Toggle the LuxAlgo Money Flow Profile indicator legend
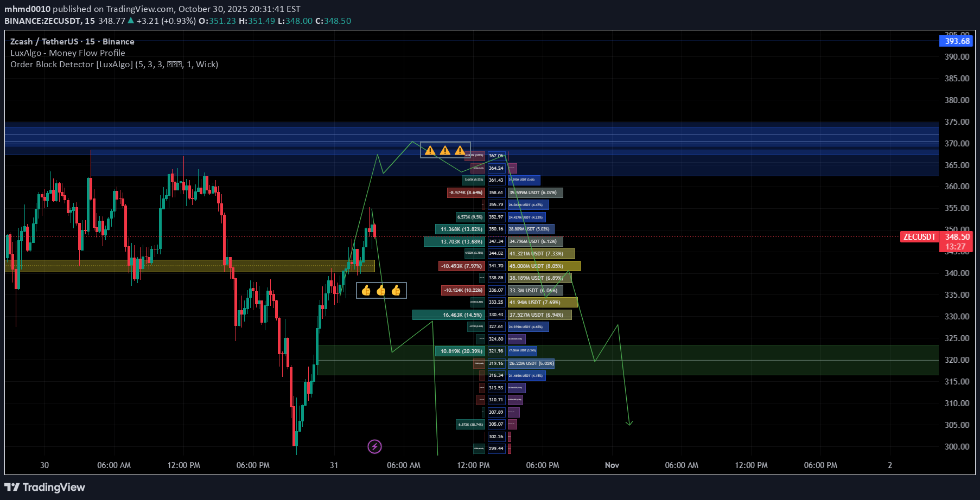 [67, 53]
